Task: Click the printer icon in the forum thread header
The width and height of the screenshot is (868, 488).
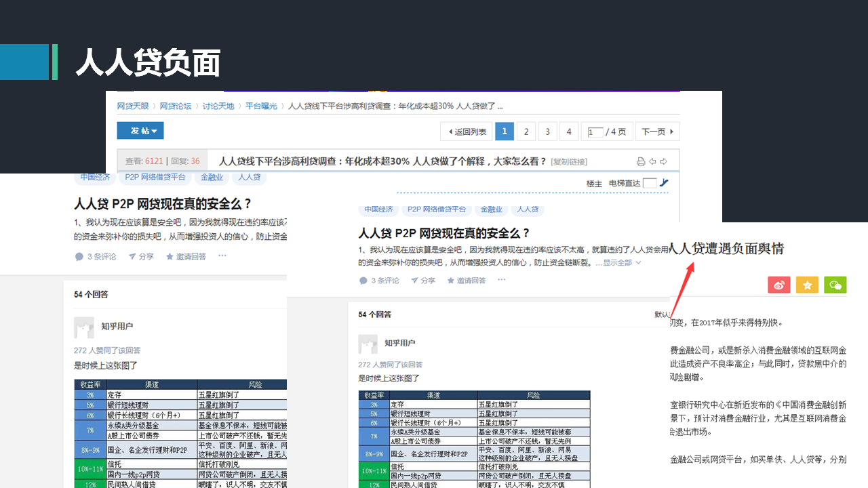Action: pyautogui.click(x=641, y=161)
